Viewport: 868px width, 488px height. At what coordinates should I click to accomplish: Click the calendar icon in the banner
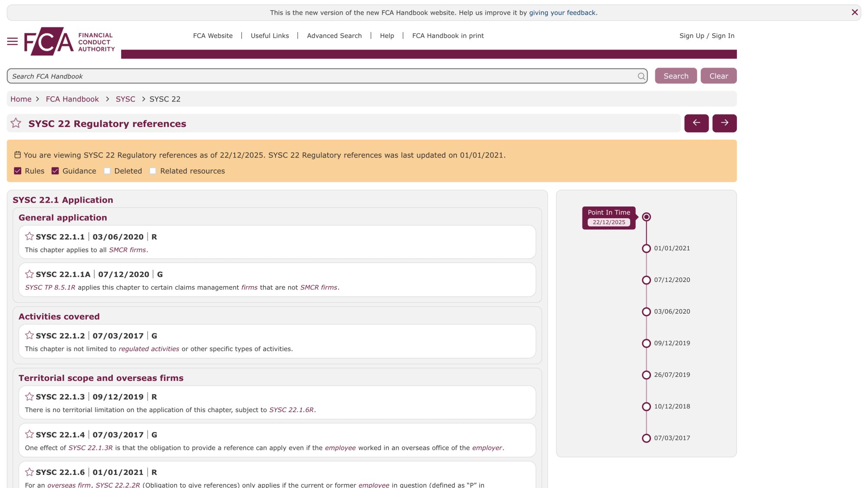click(x=17, y=154)
